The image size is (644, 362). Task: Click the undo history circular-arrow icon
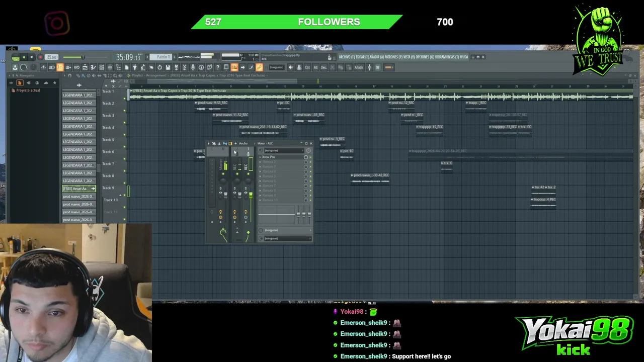click(x=159, y=67)
